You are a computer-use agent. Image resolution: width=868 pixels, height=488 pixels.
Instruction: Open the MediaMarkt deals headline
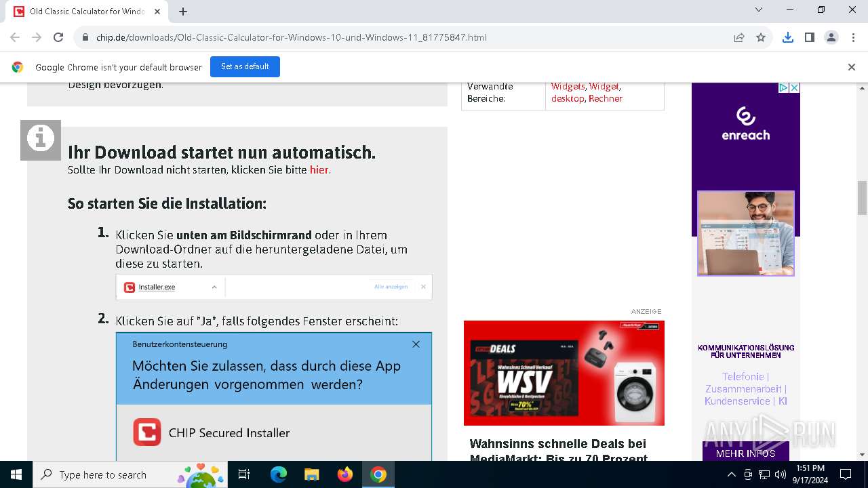pyautogui.click(x=558, y=451)
